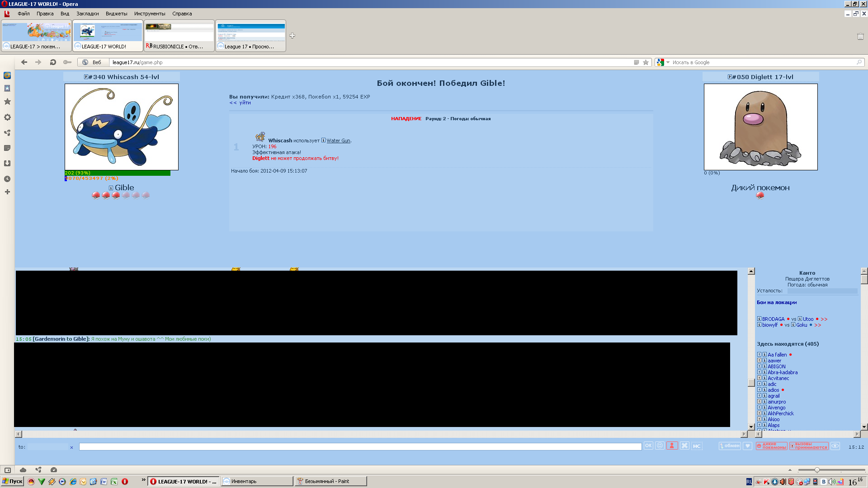868x488 pixels.
Task: Adjust the Opera zoom slider handle
Action: 817,470
